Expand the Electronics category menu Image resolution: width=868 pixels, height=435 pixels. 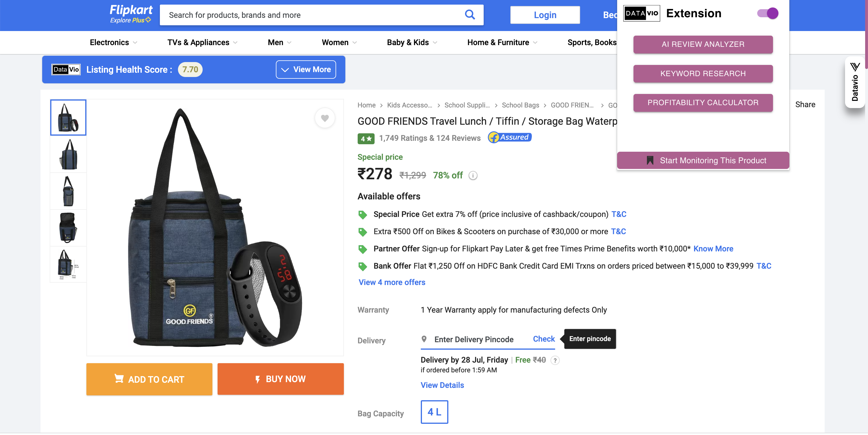click(x=113, y=43)
